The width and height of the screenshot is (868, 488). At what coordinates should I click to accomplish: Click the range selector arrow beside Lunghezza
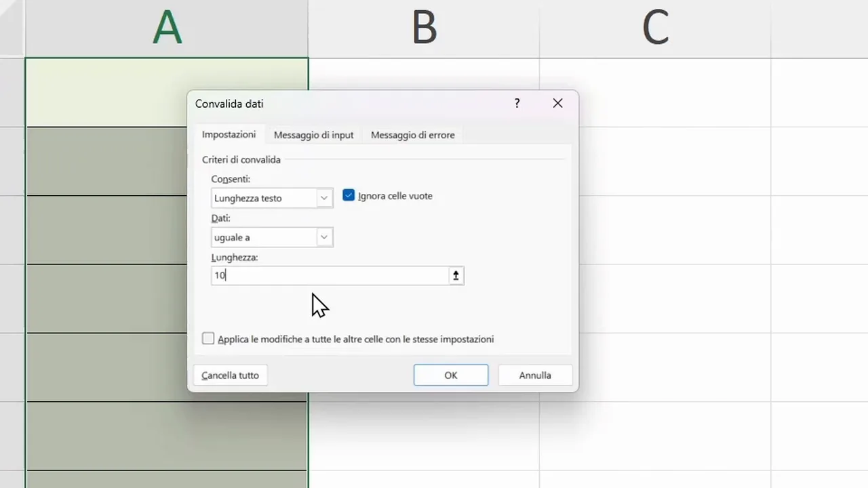click(x=456, y=275)
